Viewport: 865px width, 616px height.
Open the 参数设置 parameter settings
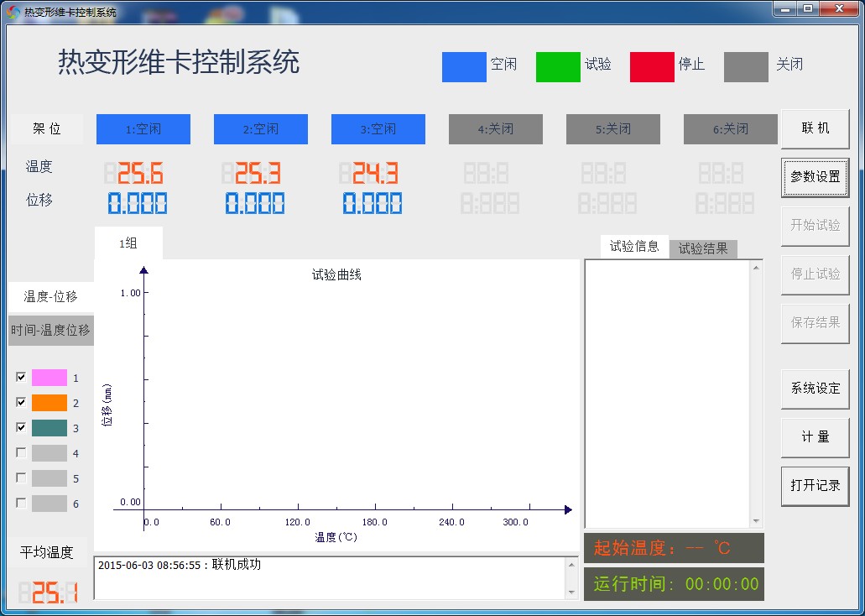pyautogui.click(x=815, y=177)
